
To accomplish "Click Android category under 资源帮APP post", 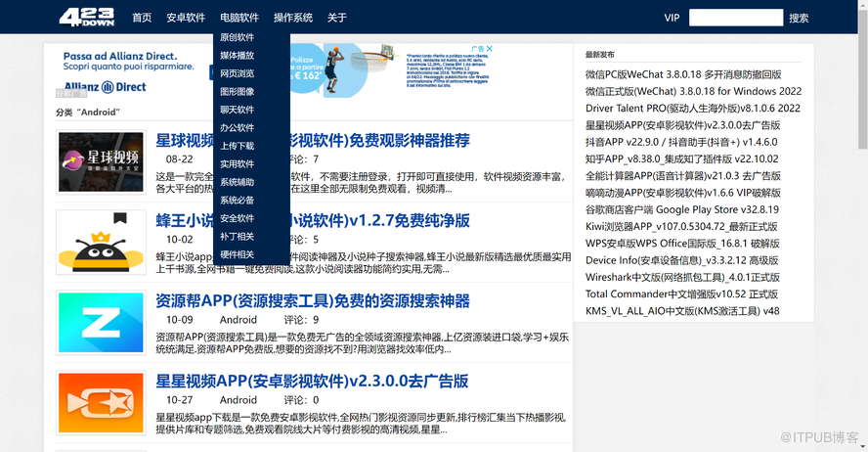I will tap(239, 320).
